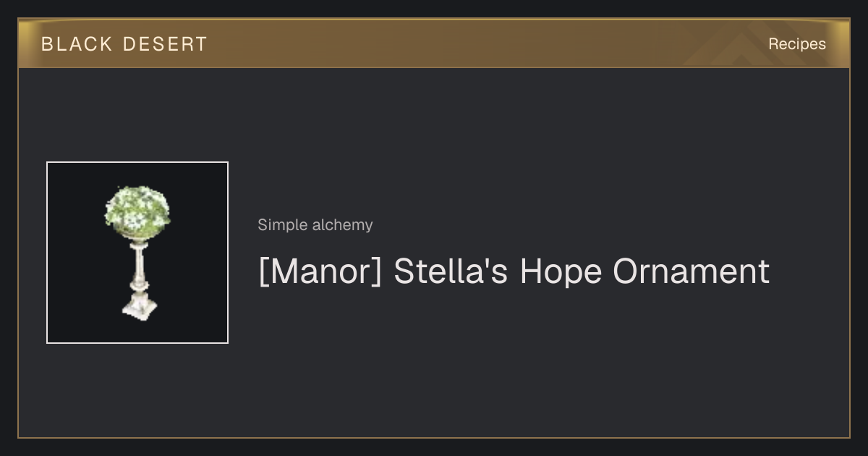Click the word DESERT in the header logo
Screen dimensions: 868x456
[165, 44]
